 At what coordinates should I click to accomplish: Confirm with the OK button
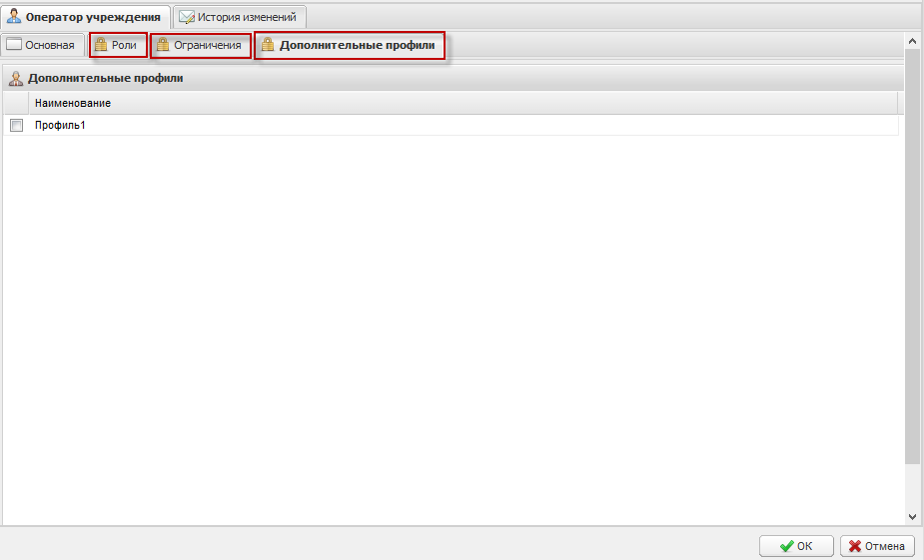point(796,546)
